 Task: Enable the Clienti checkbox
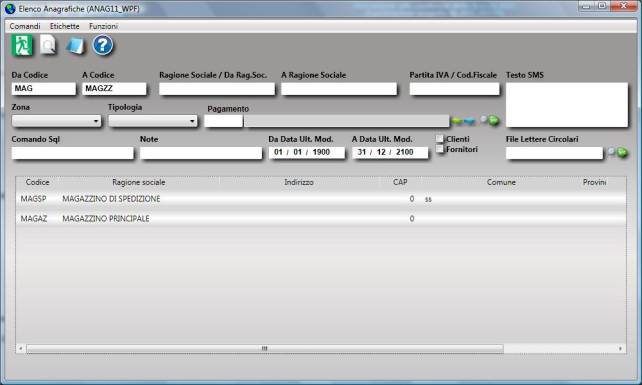439,139
